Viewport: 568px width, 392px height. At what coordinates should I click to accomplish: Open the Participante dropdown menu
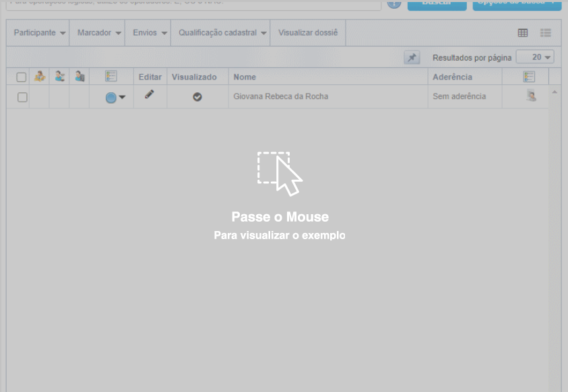tap(40, 33)
